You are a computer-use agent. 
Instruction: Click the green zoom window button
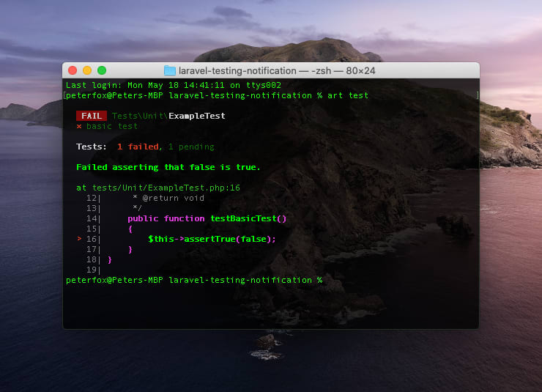(x=102, y=70)
